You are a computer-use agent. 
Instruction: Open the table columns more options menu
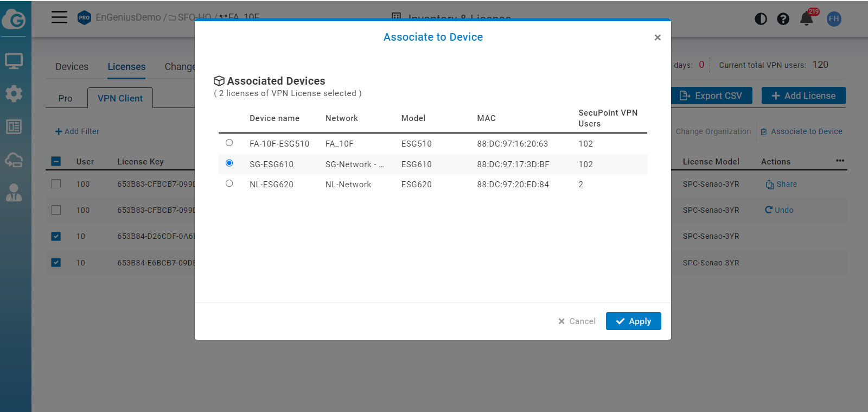click(840, 161)
